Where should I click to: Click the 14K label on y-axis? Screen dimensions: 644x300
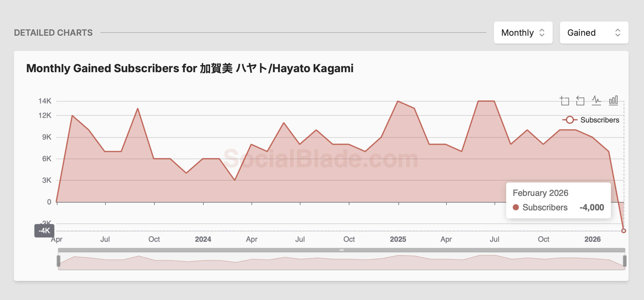[45, 101]
